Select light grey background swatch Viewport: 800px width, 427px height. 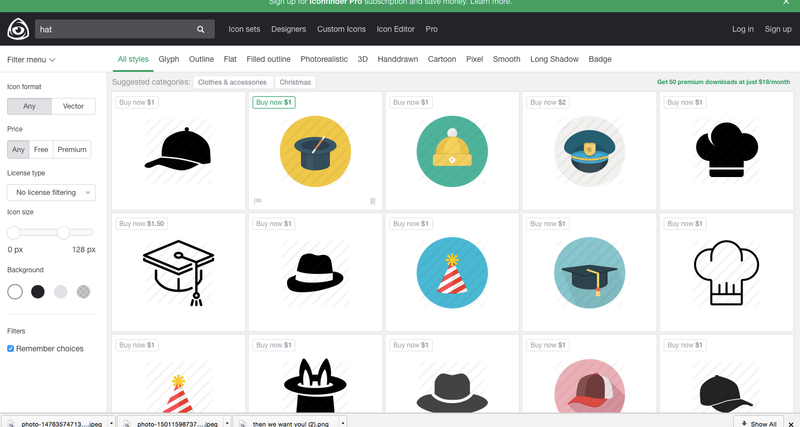click(61, 292)
